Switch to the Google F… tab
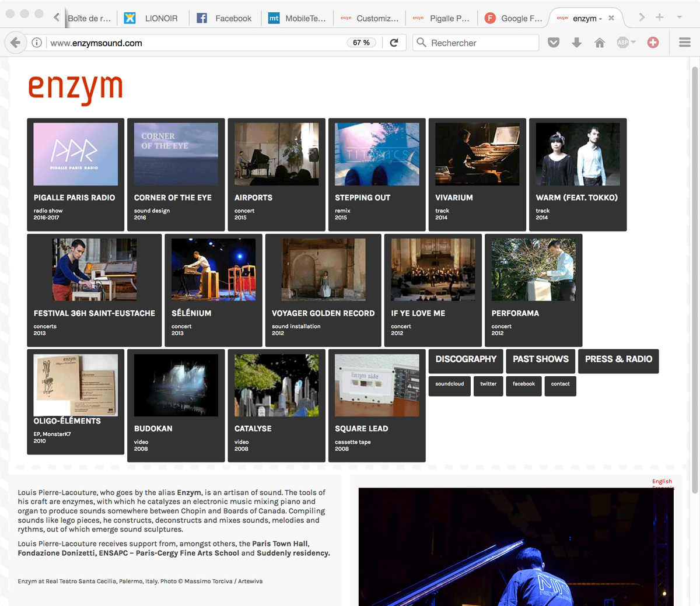Image resolution: width=700 pixels, height=606 pixels. pos(514,18)
